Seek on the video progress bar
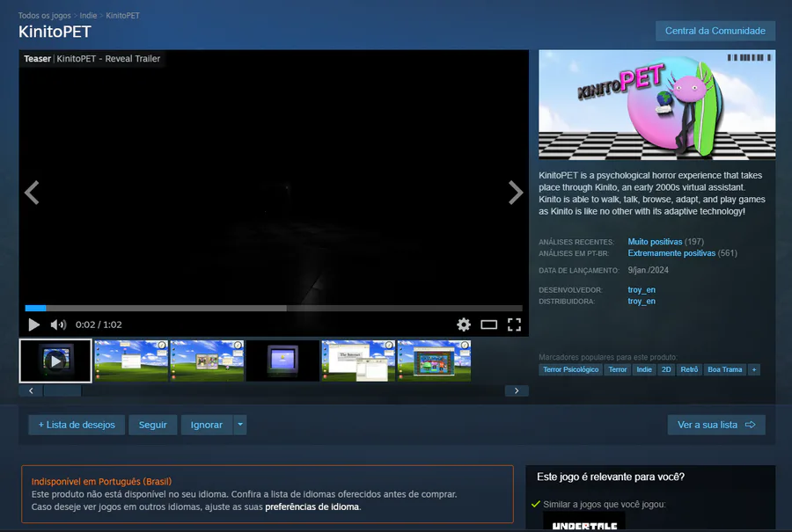792x532 pixels. pos(274,308)
